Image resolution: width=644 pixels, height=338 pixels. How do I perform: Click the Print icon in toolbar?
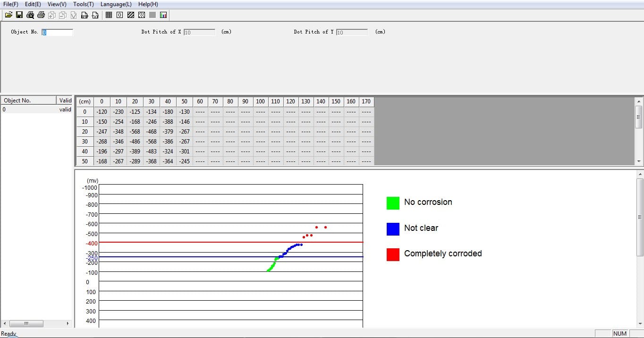coord(41,15)
